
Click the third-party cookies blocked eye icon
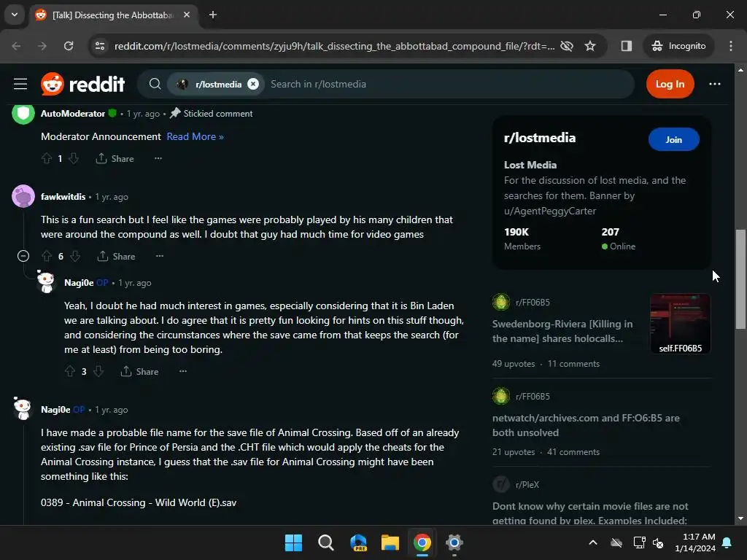pos(566,46)
